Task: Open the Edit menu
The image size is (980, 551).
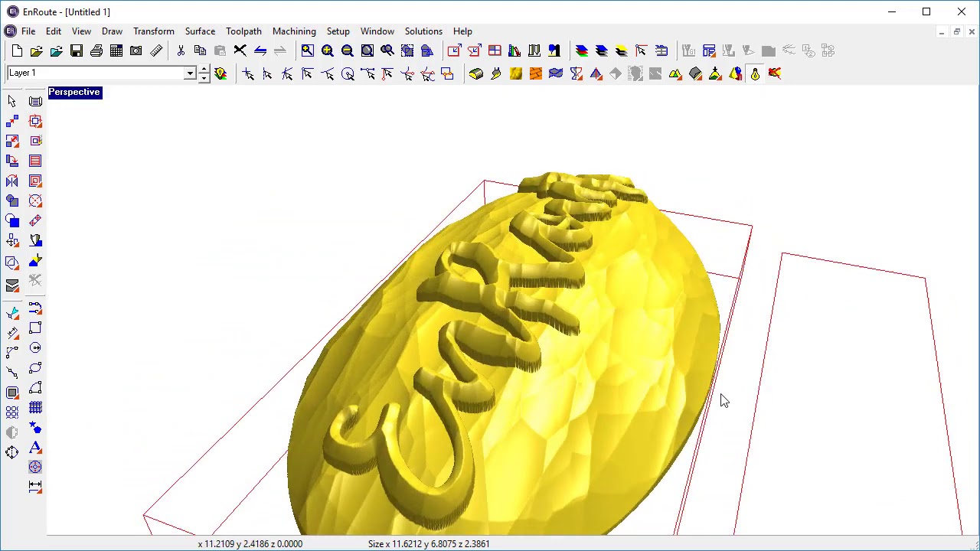Action: [54, 31]
